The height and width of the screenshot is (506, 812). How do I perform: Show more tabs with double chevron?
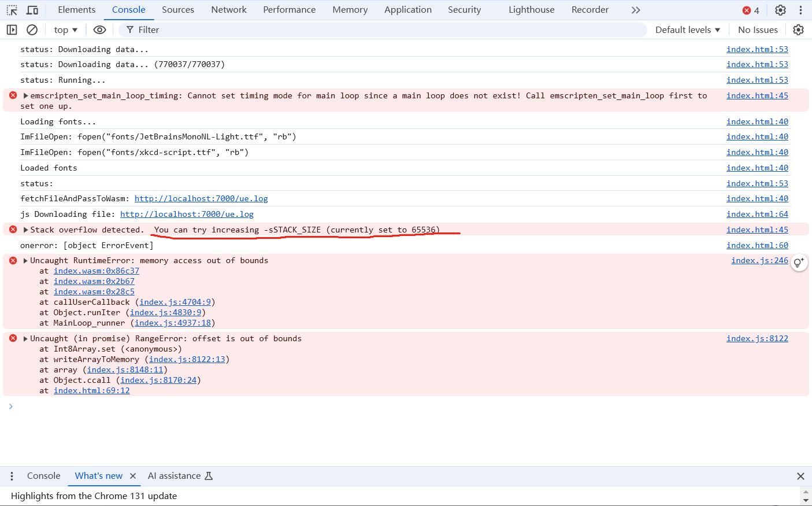click(x=636, y=10)
